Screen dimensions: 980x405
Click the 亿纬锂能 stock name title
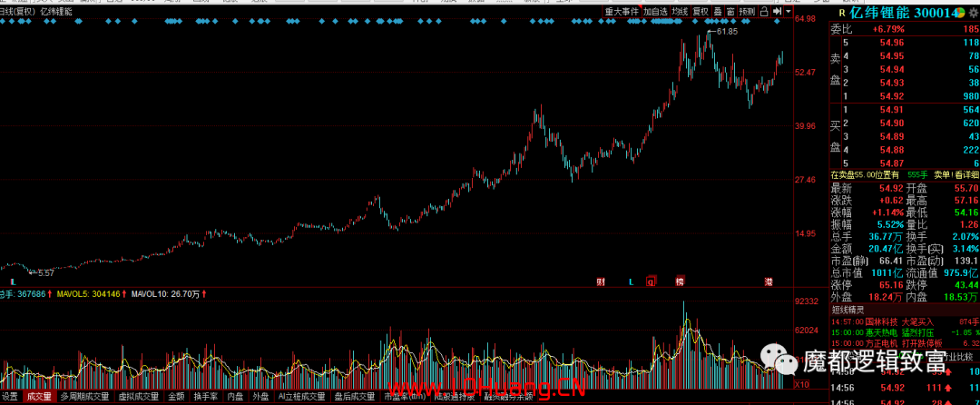pyautogui.click(x=879, y=13)
